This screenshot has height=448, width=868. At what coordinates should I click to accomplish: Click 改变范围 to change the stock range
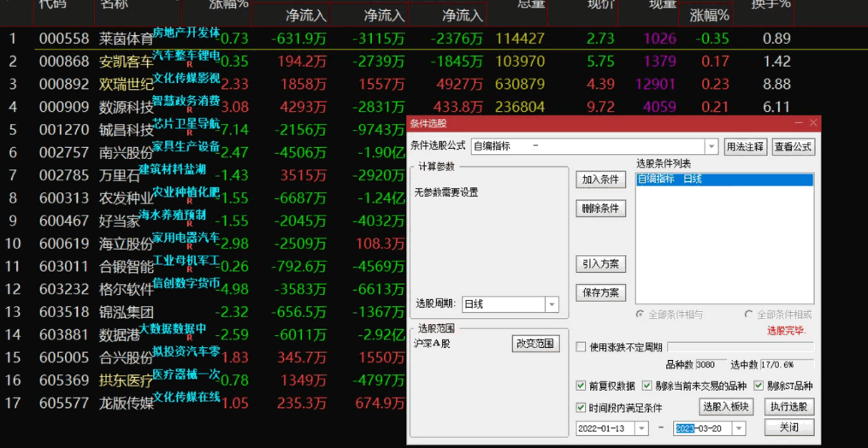[535, 344]
